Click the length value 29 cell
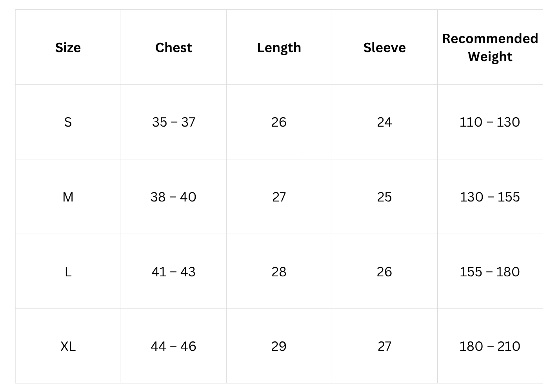 [x=279, y=346]
